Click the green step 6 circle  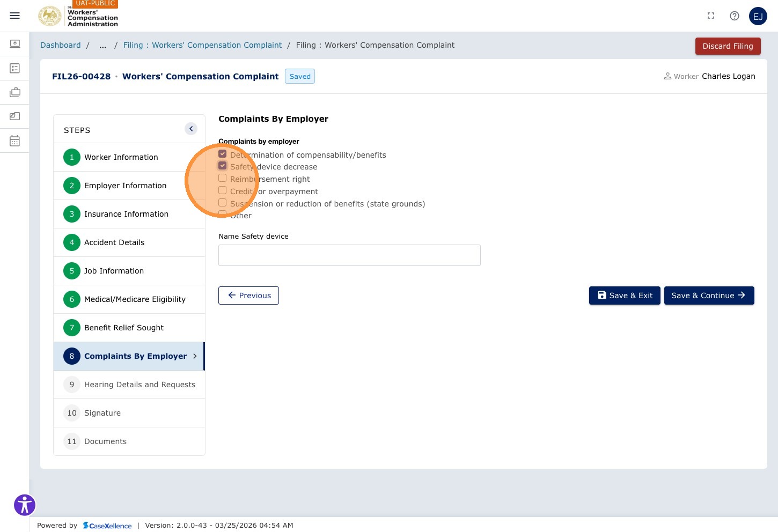pyautogui.click(x=72, y=299)
